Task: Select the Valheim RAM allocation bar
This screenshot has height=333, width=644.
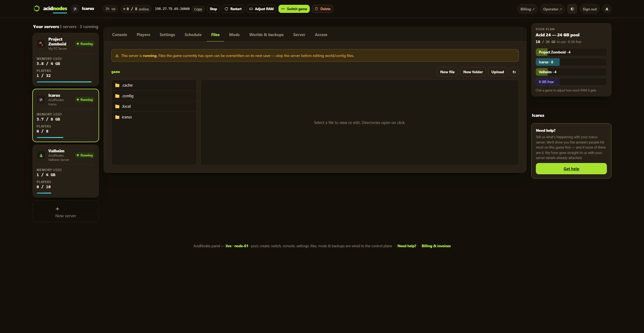Action: (571, 72)
